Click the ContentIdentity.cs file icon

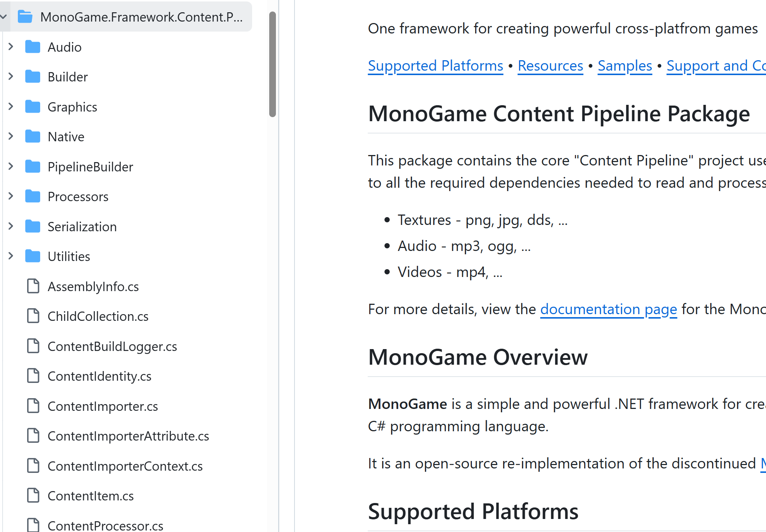tap(33, 376)
